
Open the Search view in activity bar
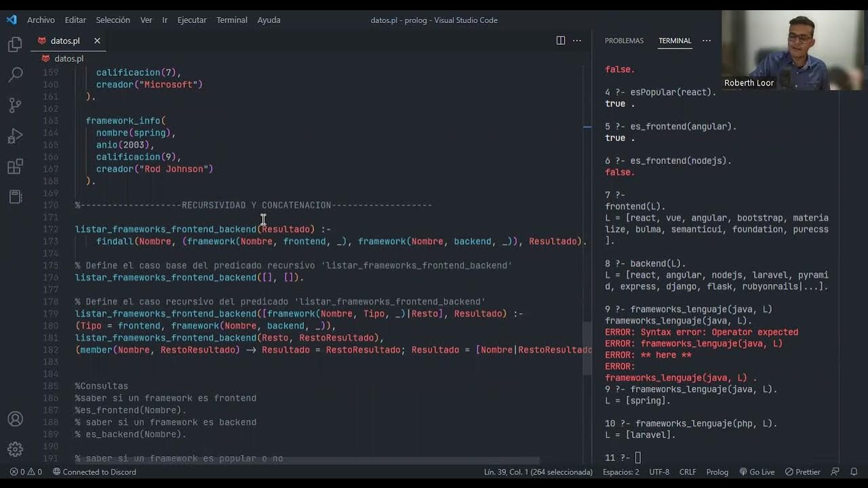click(15, 75)
